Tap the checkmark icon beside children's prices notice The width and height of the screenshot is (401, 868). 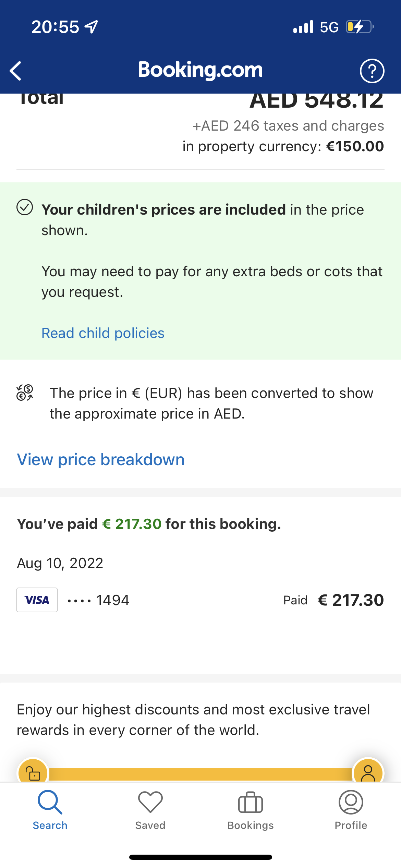click(24, 208)
